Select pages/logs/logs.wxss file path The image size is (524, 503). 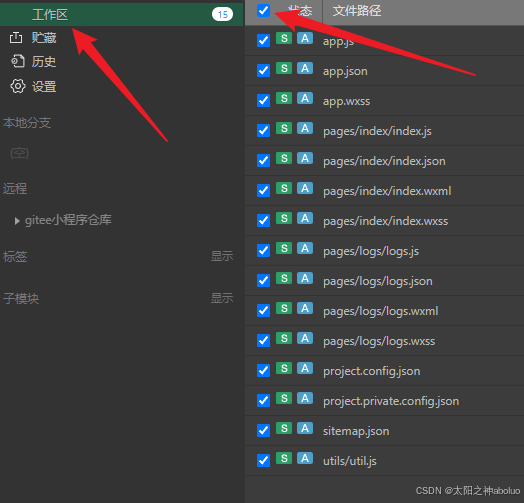click(x=379, y=341)
